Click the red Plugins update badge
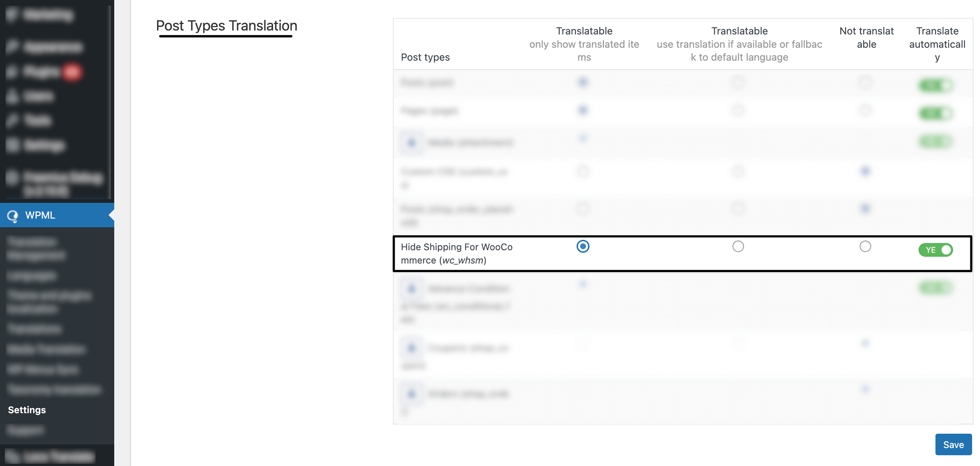 coord(72,72)
